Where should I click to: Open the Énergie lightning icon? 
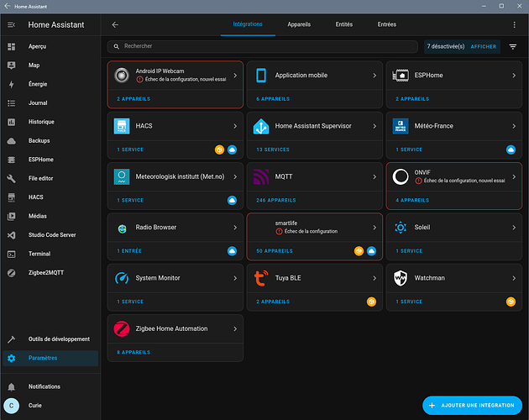12,84
